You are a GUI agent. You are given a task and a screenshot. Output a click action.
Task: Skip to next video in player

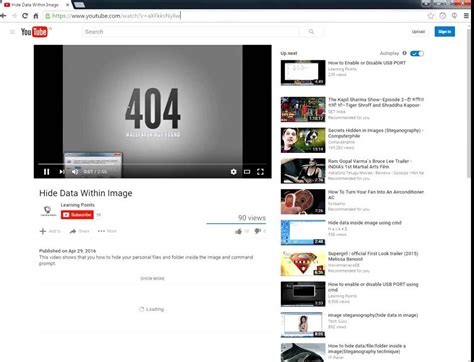(x=62, y=172)
